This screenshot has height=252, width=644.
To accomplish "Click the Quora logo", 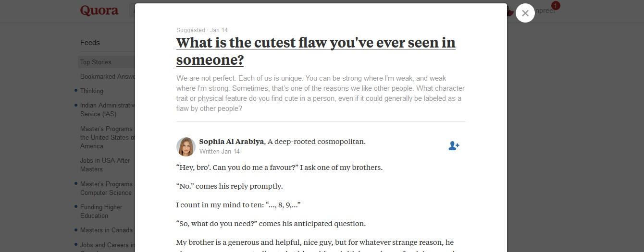I will 99,11.
